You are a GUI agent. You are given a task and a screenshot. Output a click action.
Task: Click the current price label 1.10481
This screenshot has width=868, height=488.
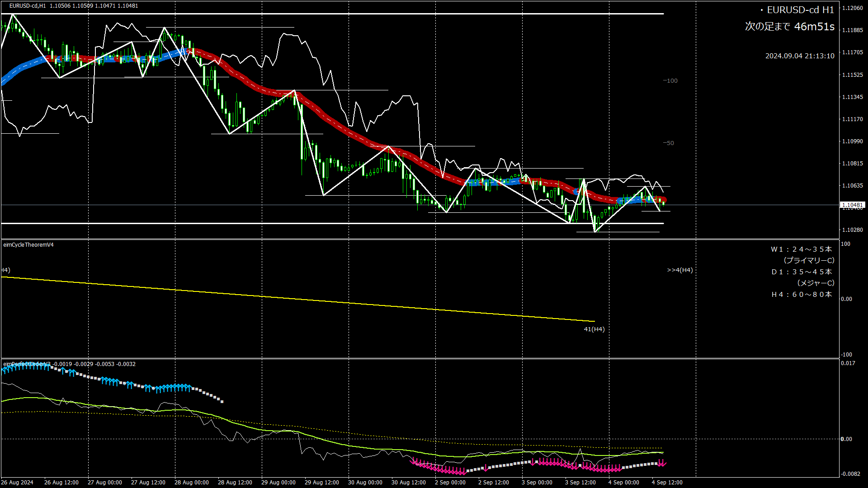[852, 205]
